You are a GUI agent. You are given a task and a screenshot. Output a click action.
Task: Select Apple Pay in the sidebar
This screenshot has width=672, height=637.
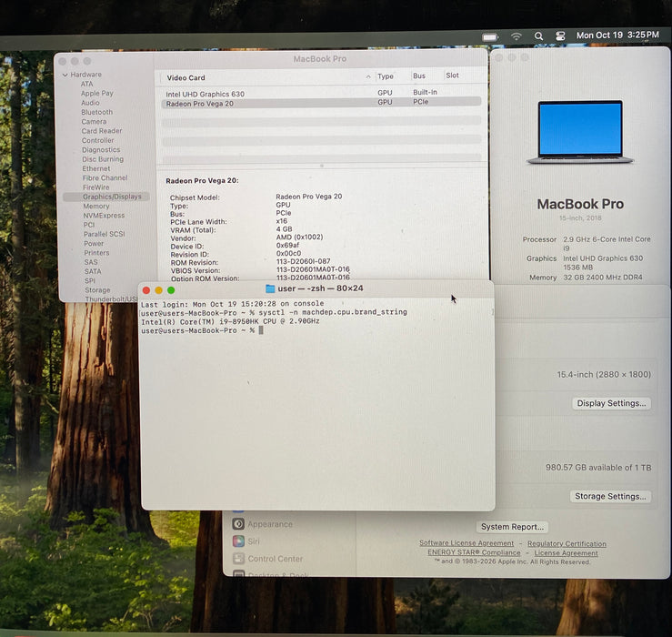tap(97, 93)
